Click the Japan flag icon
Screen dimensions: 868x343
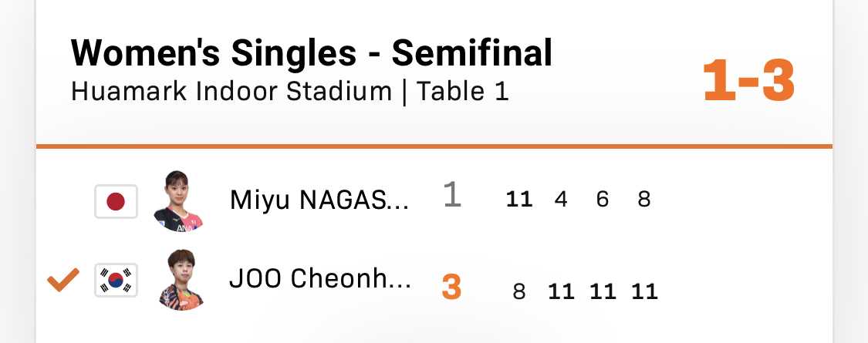click(116, 202)
